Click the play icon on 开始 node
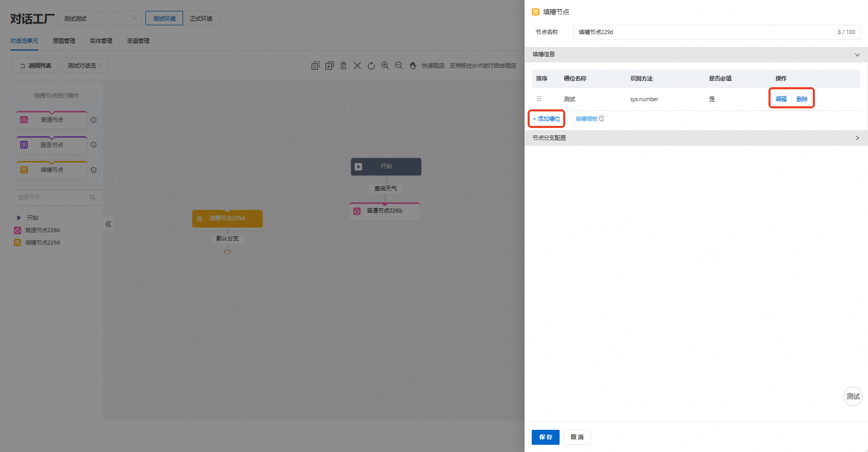868x452 pixels. [x=358, y=167]
